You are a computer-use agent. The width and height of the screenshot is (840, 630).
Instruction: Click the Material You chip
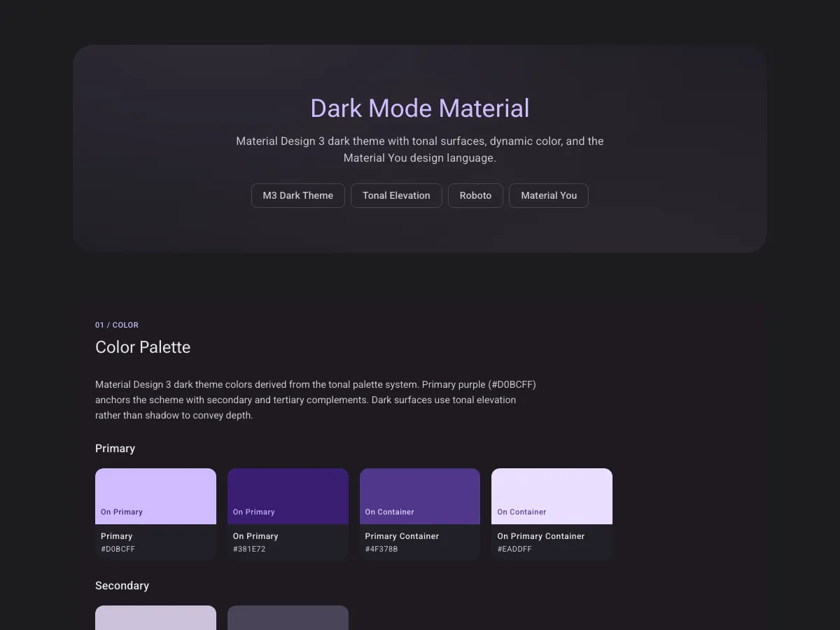tap(549, 195)
